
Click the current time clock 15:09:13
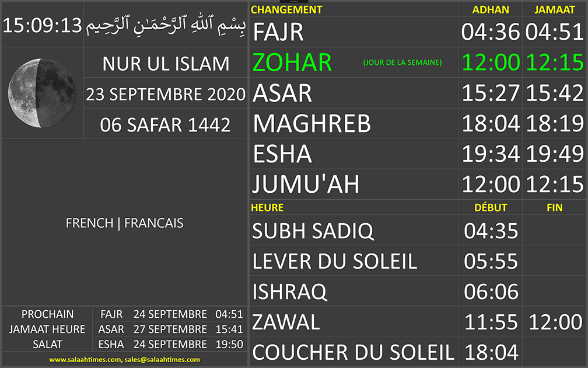[42, 26]
